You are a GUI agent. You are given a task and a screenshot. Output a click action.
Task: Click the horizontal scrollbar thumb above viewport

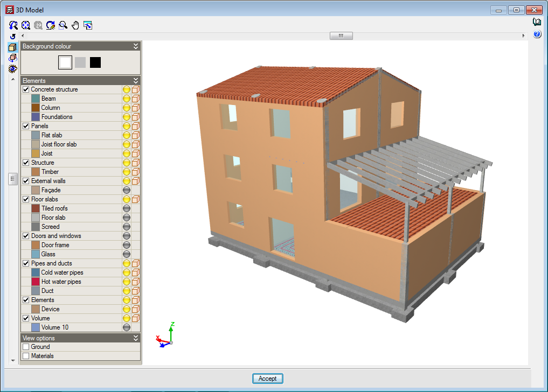click(341, 36)
